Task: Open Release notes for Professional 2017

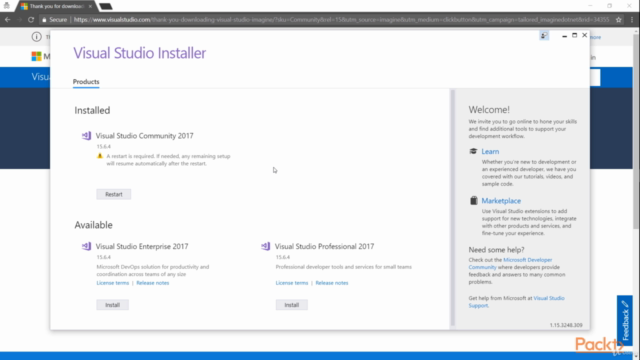Action: click(x=332, y=283)
